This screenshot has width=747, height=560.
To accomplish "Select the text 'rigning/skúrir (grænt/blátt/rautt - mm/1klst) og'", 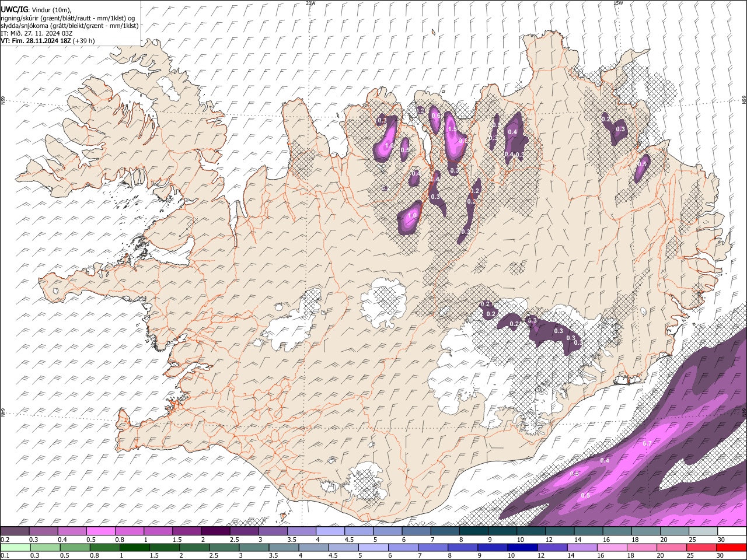I will (68, 18).
